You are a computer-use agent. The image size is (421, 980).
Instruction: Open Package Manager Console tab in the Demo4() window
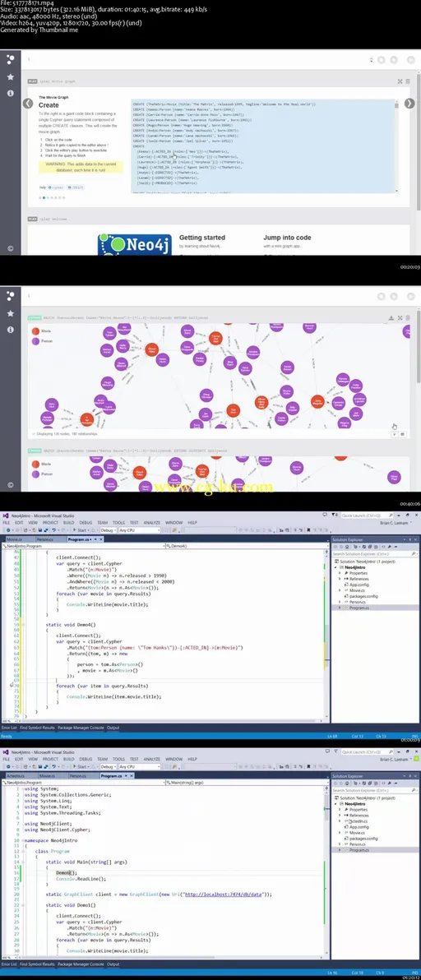coord(81,728)
